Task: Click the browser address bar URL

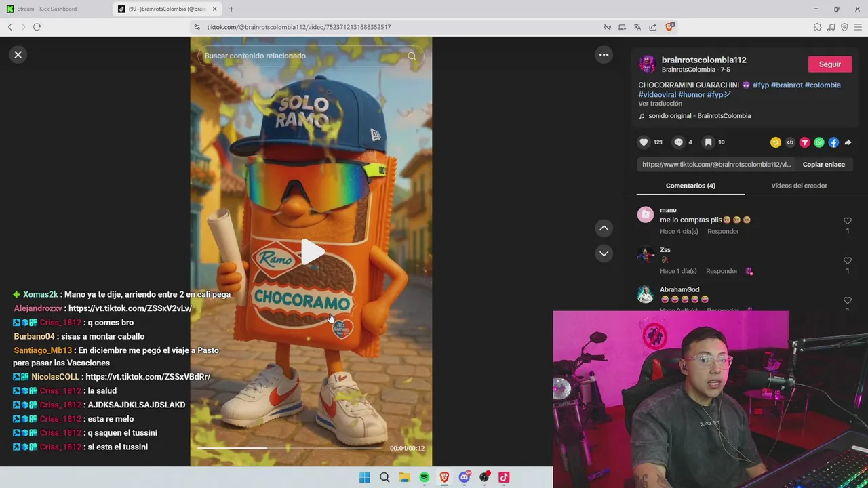Action: click(298, 27)
